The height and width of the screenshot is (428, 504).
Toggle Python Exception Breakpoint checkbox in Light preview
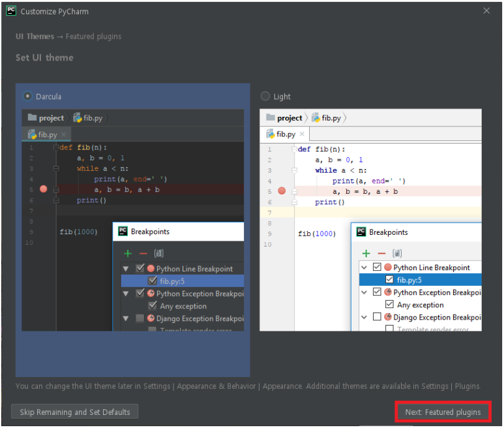[377, 292]
